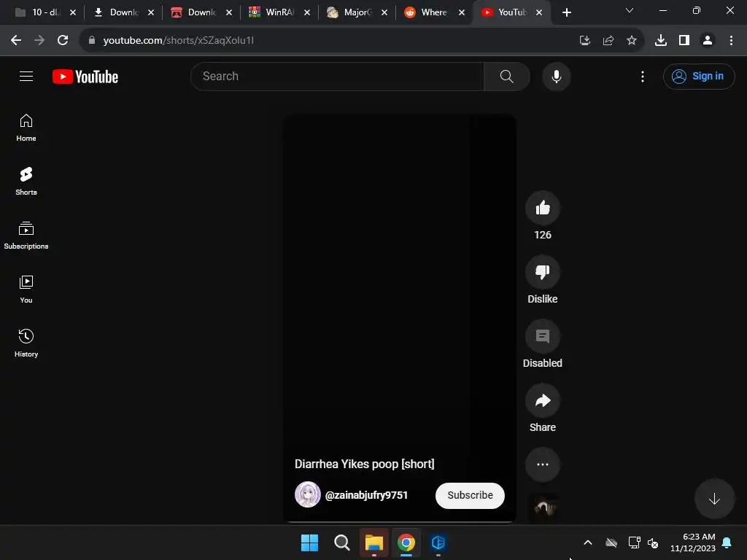The width and height of the screenshot is (747, 560).
Task: Reload the YouTube page
Action: click(63, 41)
